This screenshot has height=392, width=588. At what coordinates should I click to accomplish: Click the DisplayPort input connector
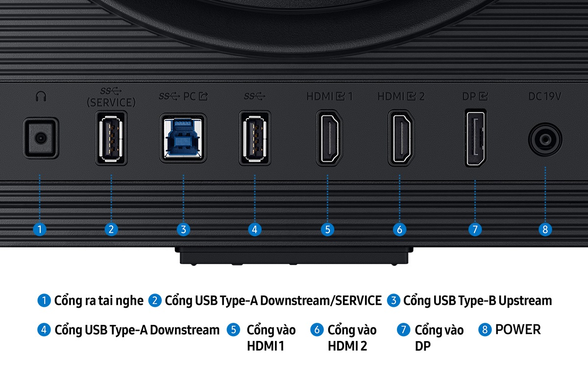[x=475, y=138]
